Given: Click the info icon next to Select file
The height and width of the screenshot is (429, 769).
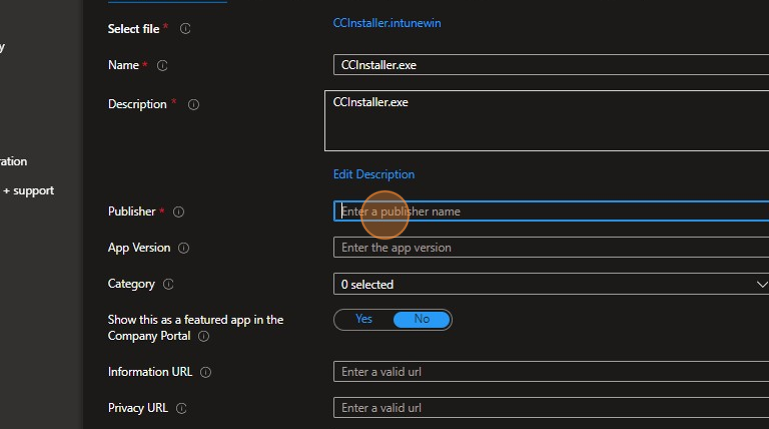Looking at the screenshot, I should coord(185,29).
